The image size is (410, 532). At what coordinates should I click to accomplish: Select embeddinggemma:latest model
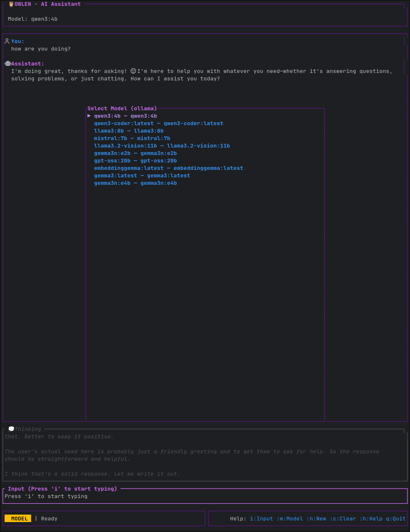point(168,168)
